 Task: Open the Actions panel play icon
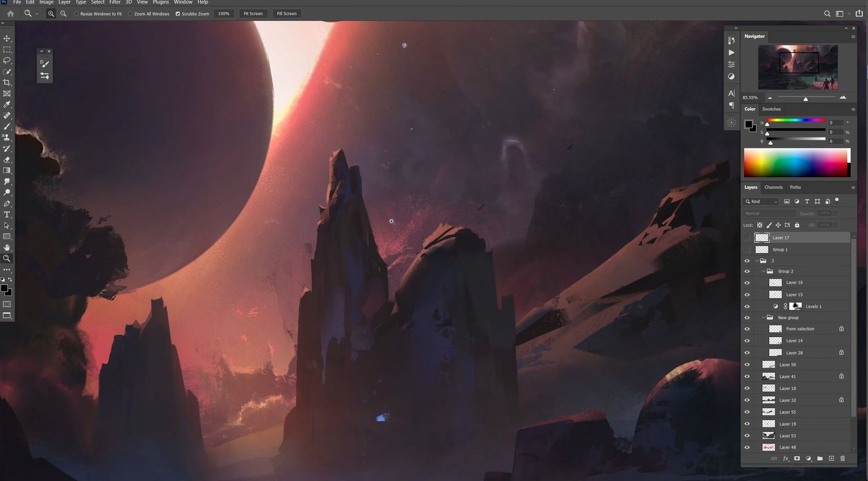731,53
